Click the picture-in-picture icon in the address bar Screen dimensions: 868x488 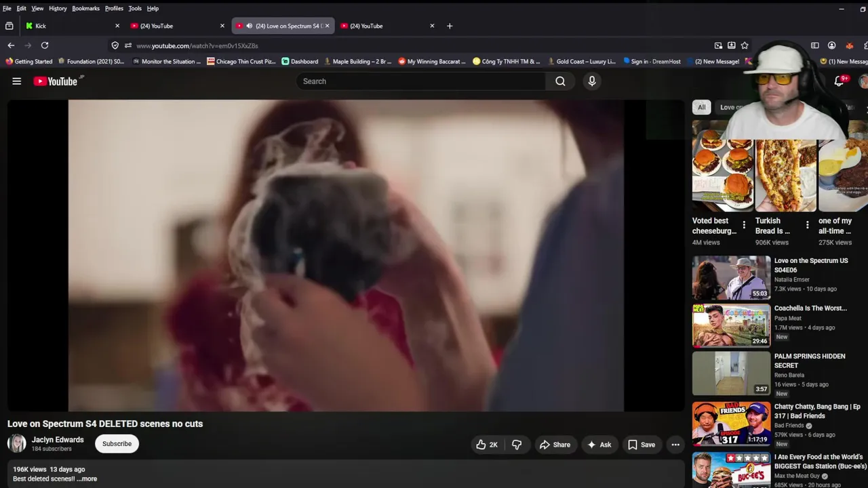(718, 45)
